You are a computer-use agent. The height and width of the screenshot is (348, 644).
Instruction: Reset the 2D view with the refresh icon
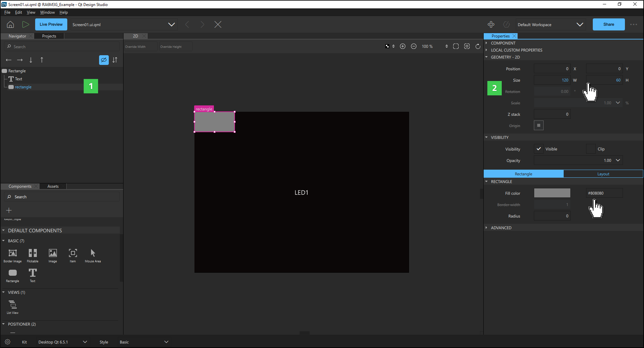[478, 47]
